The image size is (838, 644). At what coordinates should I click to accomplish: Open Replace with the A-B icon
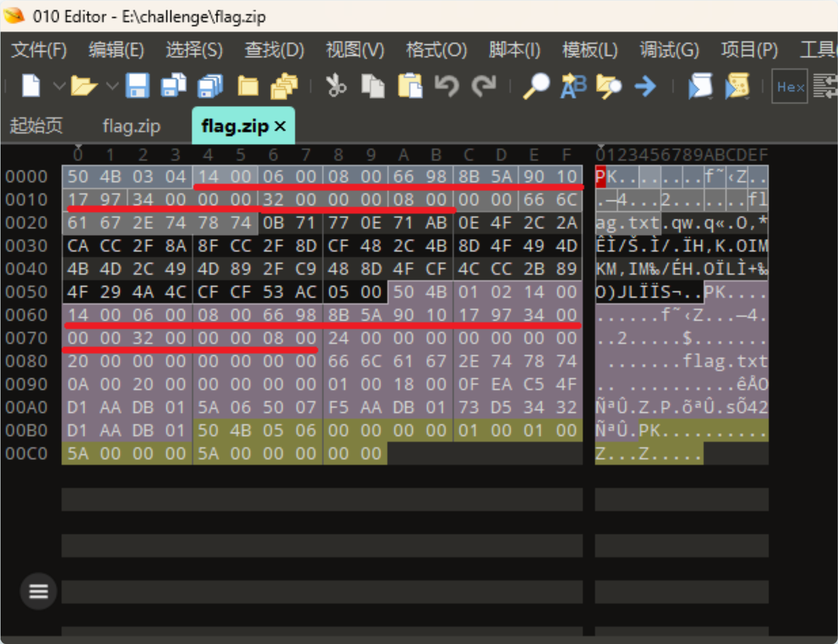coord(573,86)
